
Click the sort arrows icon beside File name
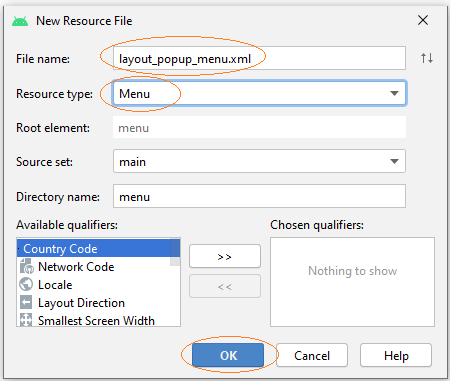point(427,58)
